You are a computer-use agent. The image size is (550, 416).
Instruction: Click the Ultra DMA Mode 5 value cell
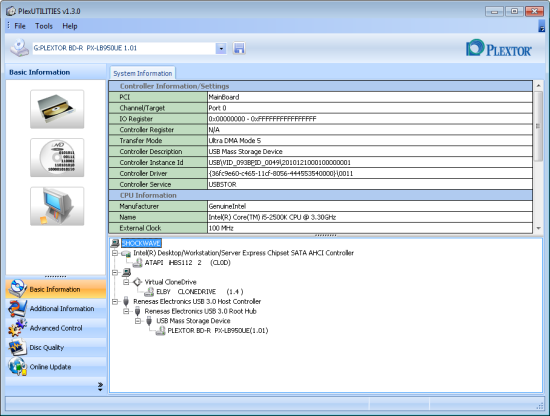[x=370, y=141]
